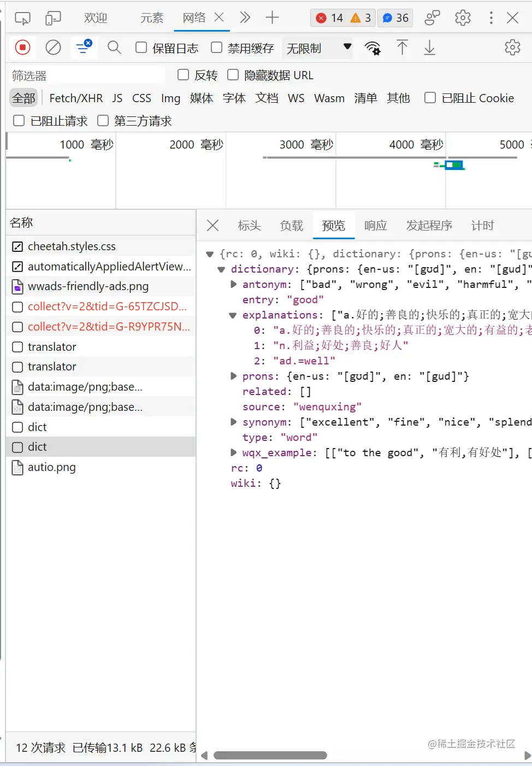
Task: Open the 计时 tab
Action: (x=483, y=226)
